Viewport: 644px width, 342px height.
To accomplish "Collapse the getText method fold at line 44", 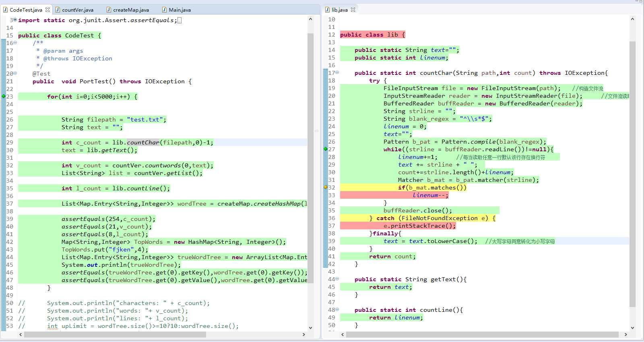I will point(337,279).
